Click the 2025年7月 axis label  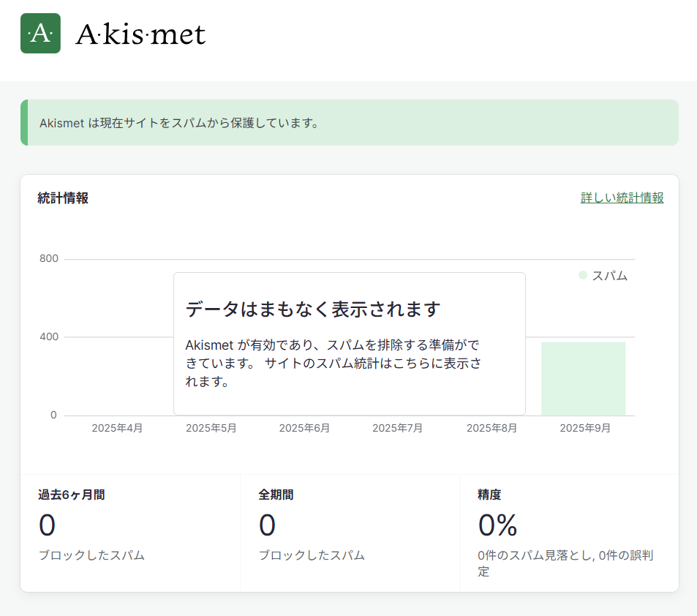pos(397,428)
